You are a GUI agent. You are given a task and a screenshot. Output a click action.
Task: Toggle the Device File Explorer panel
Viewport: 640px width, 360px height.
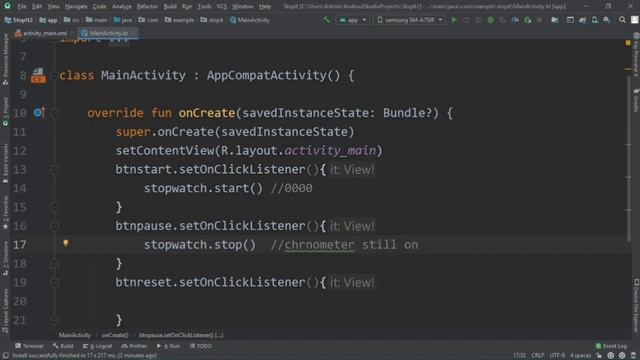click(x=636, y=305)
